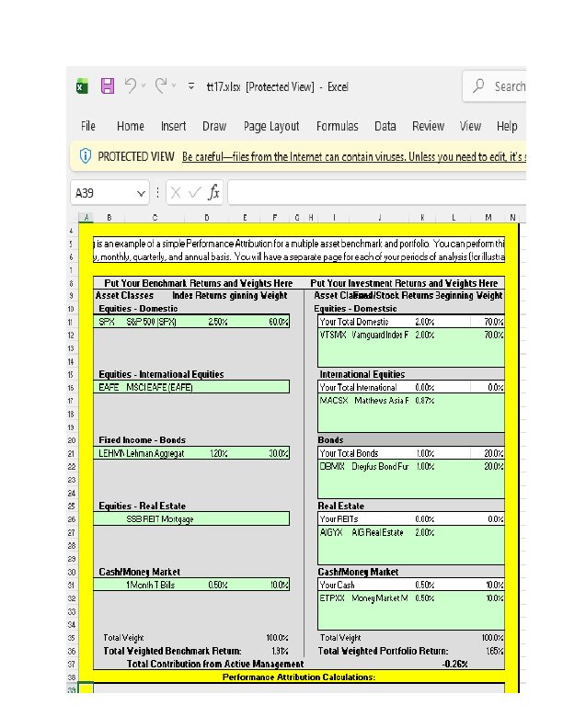Open Customize Quick Access Toolbar dropdown

click(x=191, y=85)
